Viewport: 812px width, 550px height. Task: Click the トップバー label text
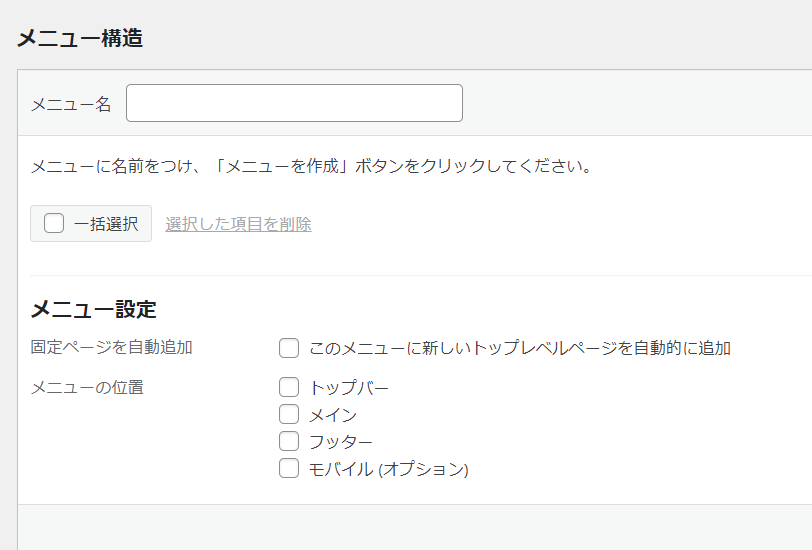(x=349, y=387)
